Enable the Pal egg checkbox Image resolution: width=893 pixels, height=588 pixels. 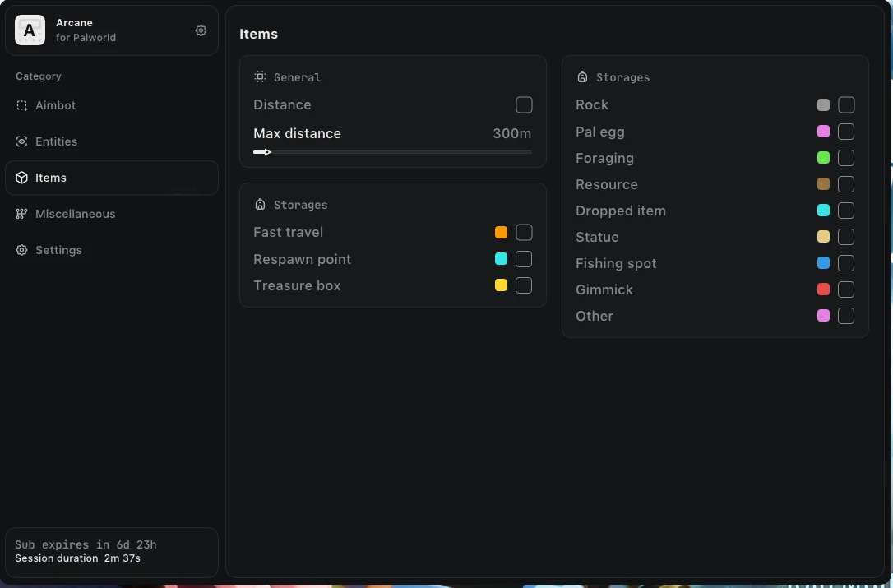coord(846,132)
